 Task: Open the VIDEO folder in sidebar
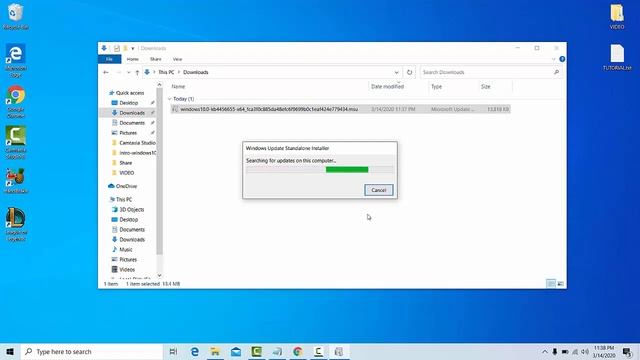click(x=127, y=173)
